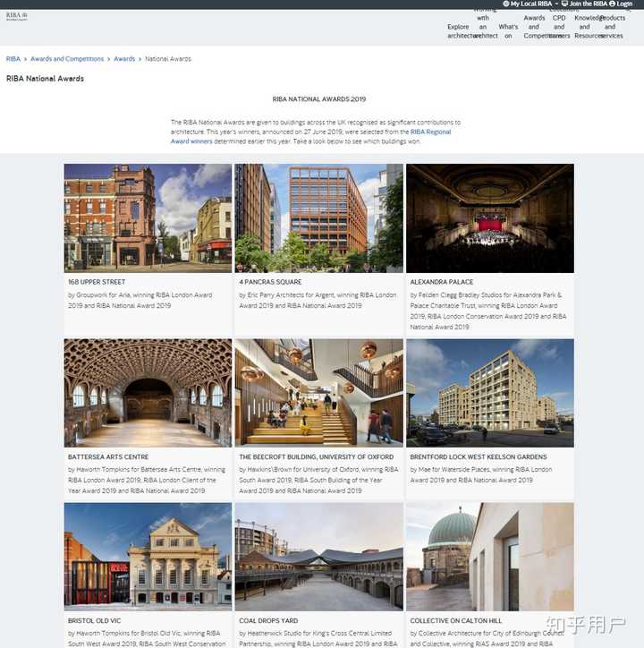Open the Brentford Lock West photo
Screen dimensions: 644x648
tap(490, 393)
